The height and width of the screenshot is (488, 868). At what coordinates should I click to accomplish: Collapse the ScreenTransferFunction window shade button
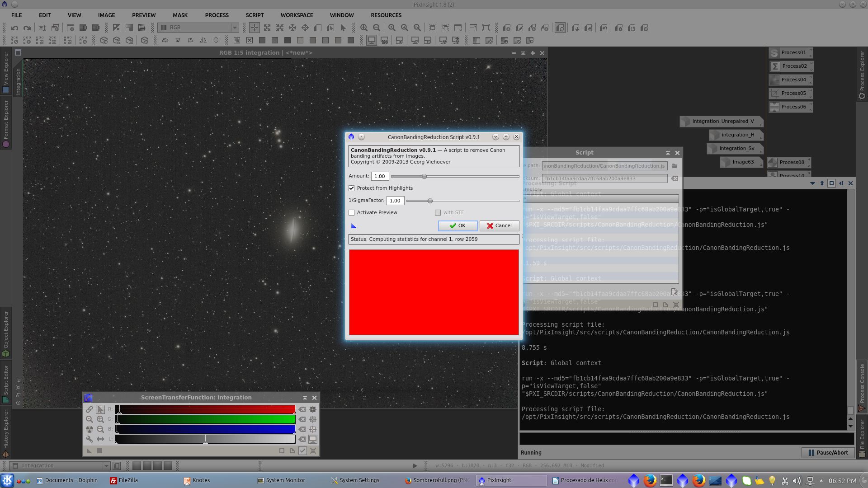click(x=305, y=398)
